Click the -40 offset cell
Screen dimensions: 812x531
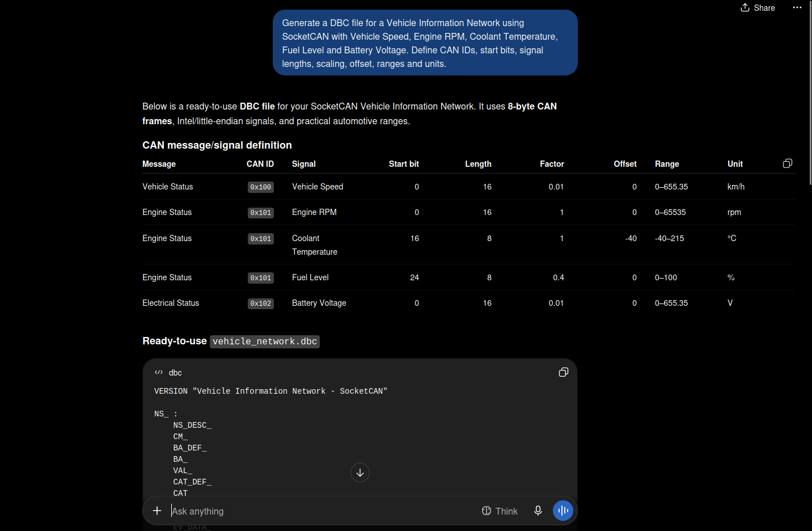[x=631, y=238]
